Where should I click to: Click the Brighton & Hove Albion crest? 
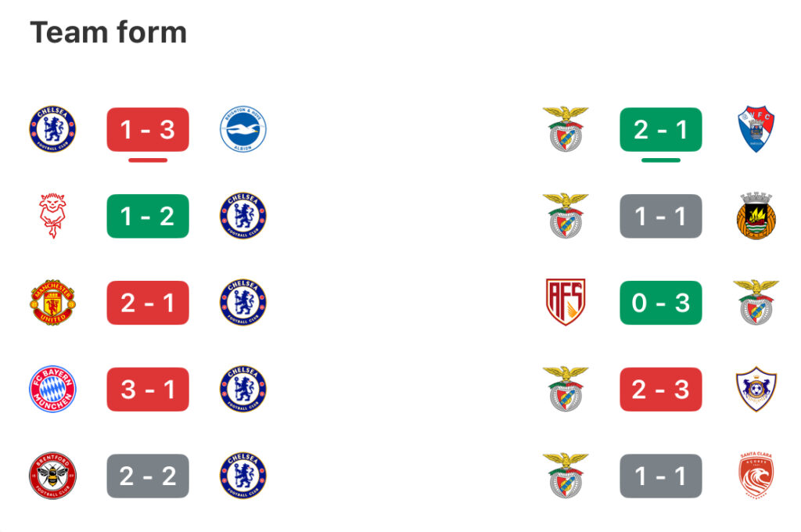[243, 130]
